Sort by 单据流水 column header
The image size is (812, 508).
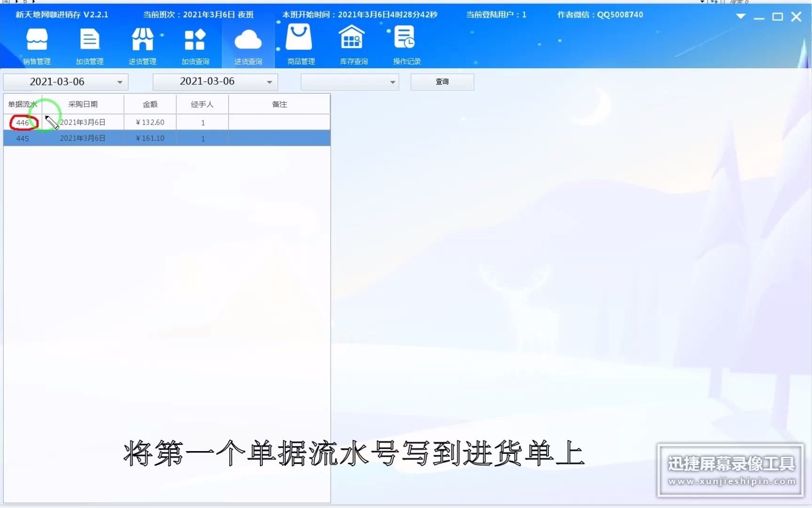[x=23, y=104]
